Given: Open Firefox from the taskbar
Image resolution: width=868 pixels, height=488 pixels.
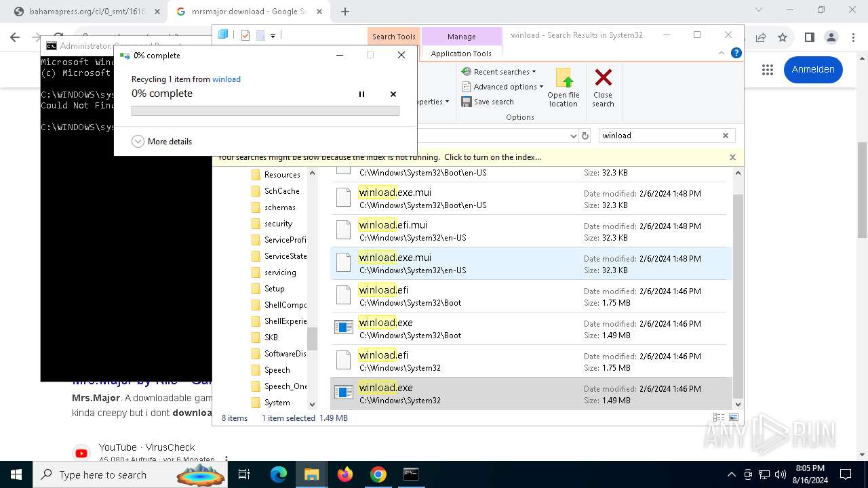Looking at the screenshot, I should coord(345,474).
